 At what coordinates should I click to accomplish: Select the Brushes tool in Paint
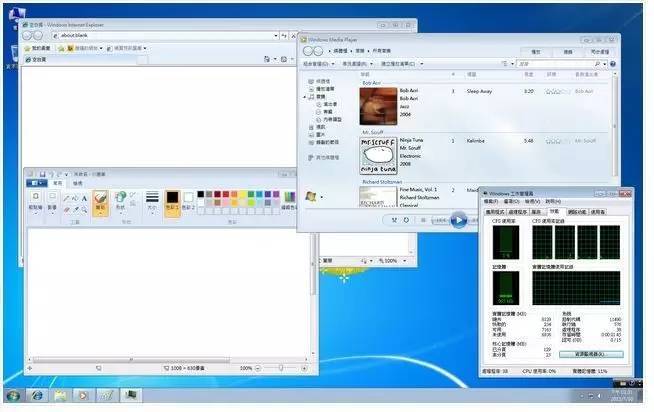pos(101,202)
